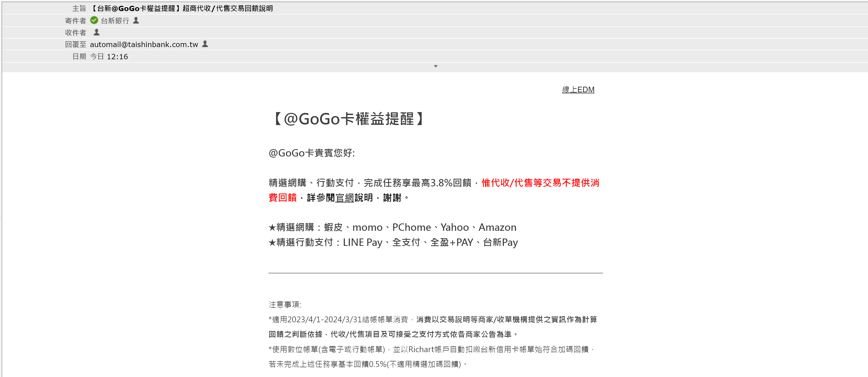868x377 pixels.
Task: Click the email subject line text
Action: pos(182,8)
